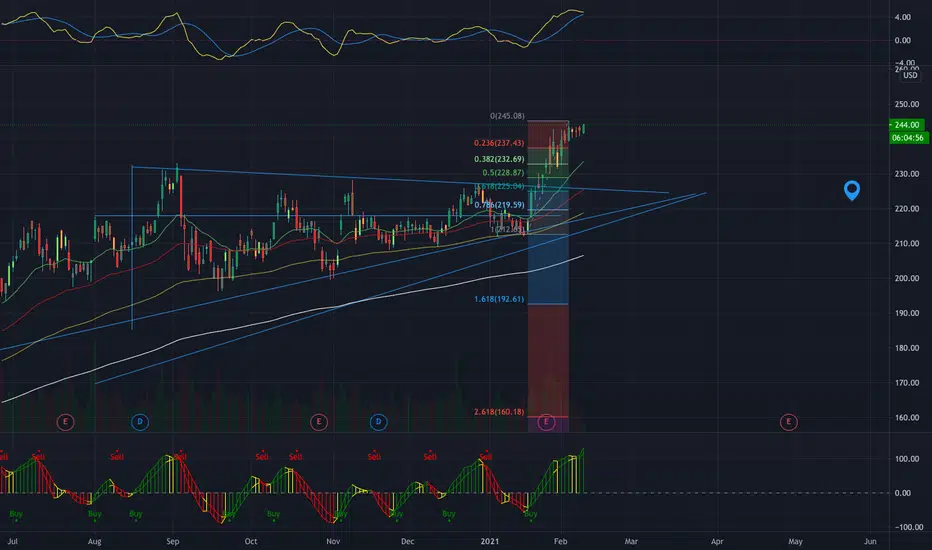
Task: Click the 4.00 top oscillator scale label
Action: click(x=902, y=17)
